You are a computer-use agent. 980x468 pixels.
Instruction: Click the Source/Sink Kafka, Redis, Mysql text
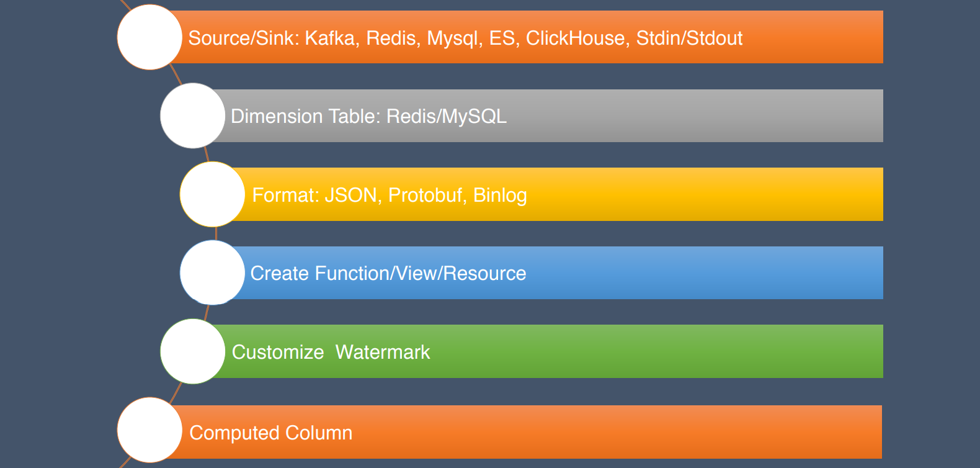pos(465,38)
